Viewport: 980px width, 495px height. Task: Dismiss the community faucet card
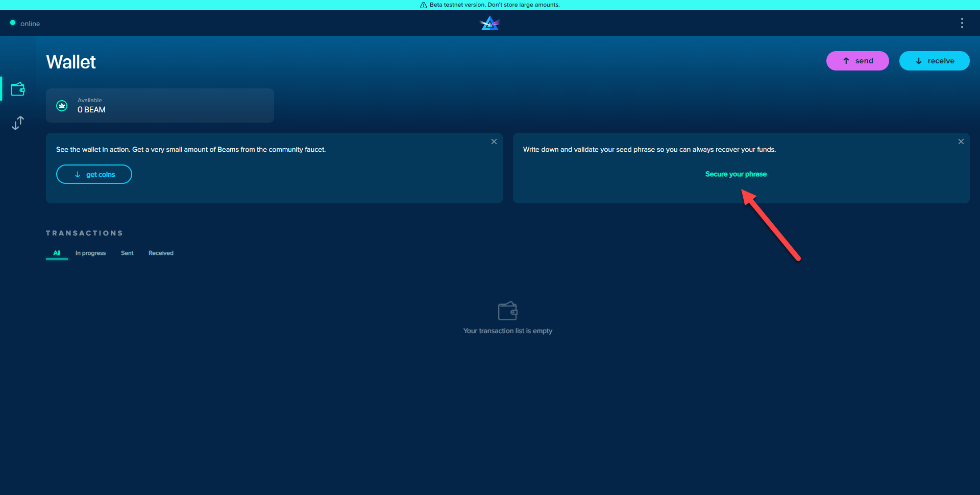click(494, 142)
